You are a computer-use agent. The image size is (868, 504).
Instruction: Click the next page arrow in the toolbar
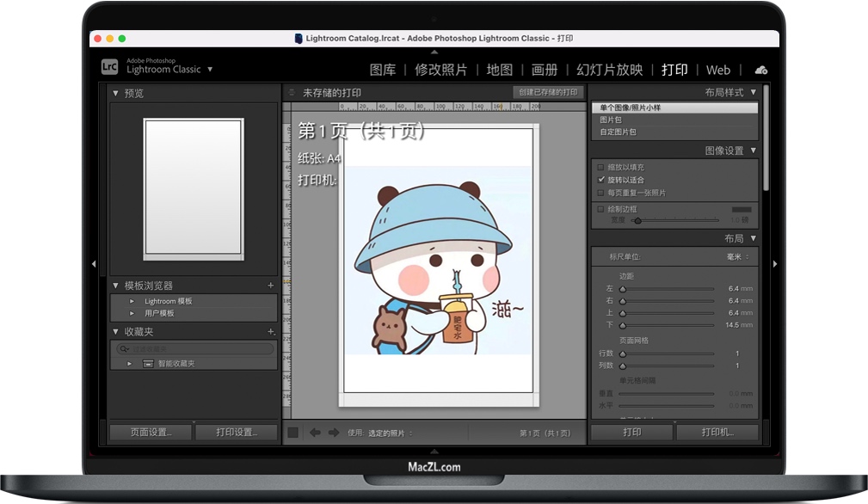(333, 433)
